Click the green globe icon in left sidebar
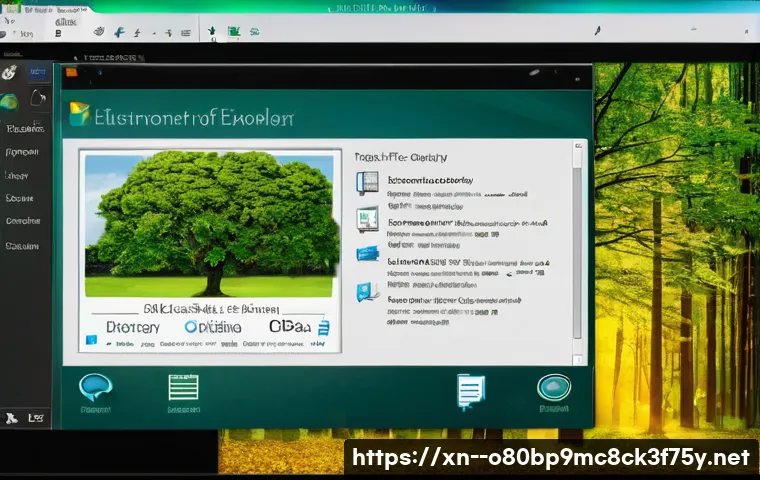The image size is (760, 480). [8, 100]
